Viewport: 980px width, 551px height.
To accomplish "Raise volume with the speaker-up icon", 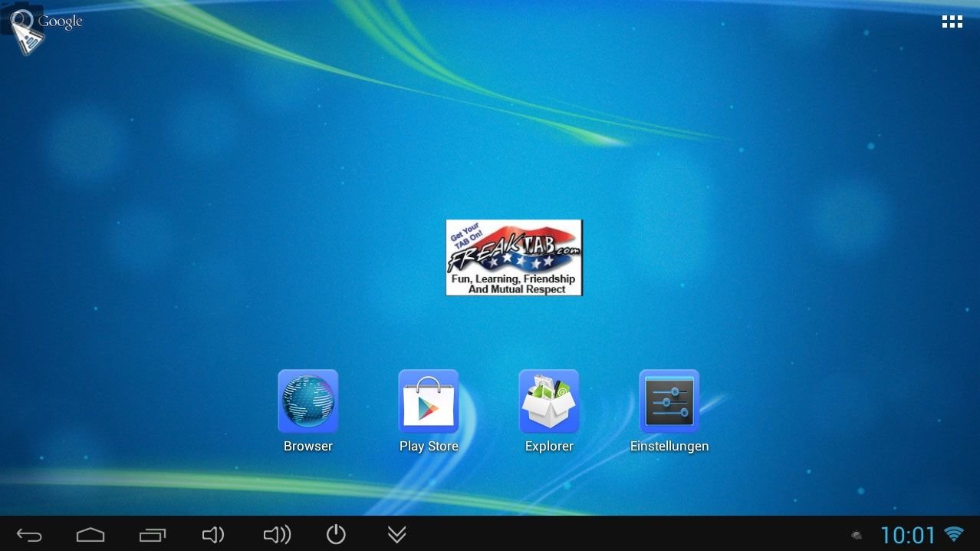I will tap(277, 535).
